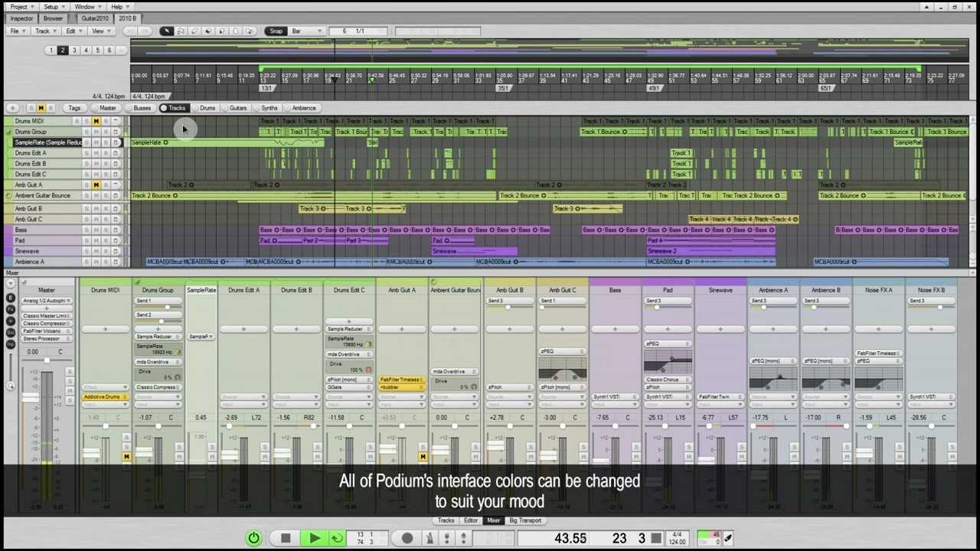The height and width of the screenshot is (551, 980).
Task: Toggle yellow mute button on Drums MIDI track
Action: tap(96, 121)
